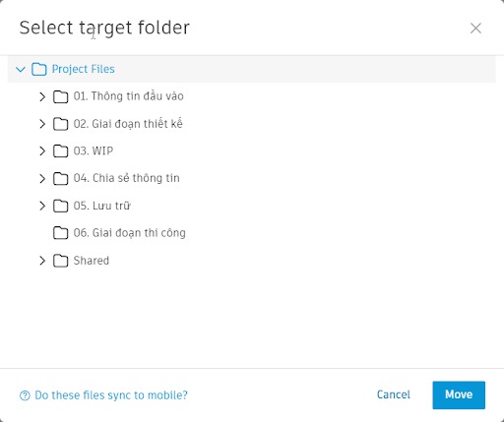This screenshot has height=422, width=504.
Task: Click the help question mark icon
Action: (x=25, y=395)
